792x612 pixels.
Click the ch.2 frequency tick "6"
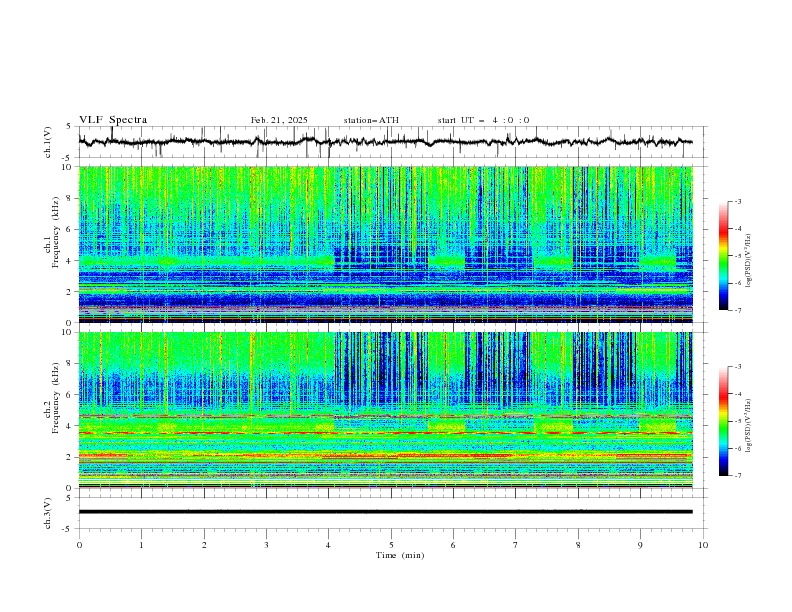click(x=70, y=395)
